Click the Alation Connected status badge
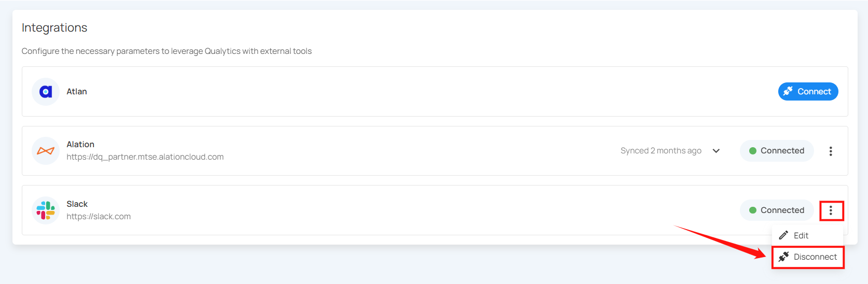The height and width of the screenshot is (284, 868). pyautogui.click(x=776, y=151)
